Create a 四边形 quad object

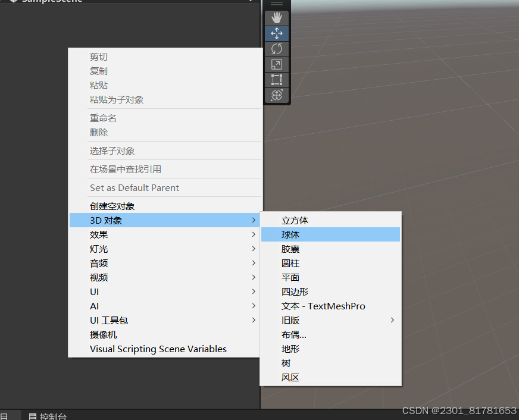coord(331,292)
